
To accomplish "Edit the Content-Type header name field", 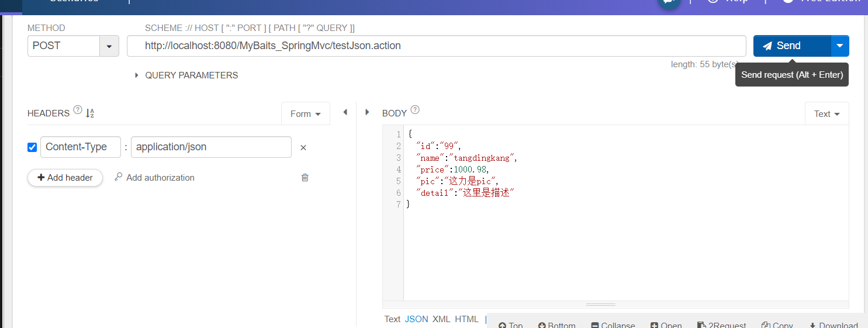I will pos(80,147).
